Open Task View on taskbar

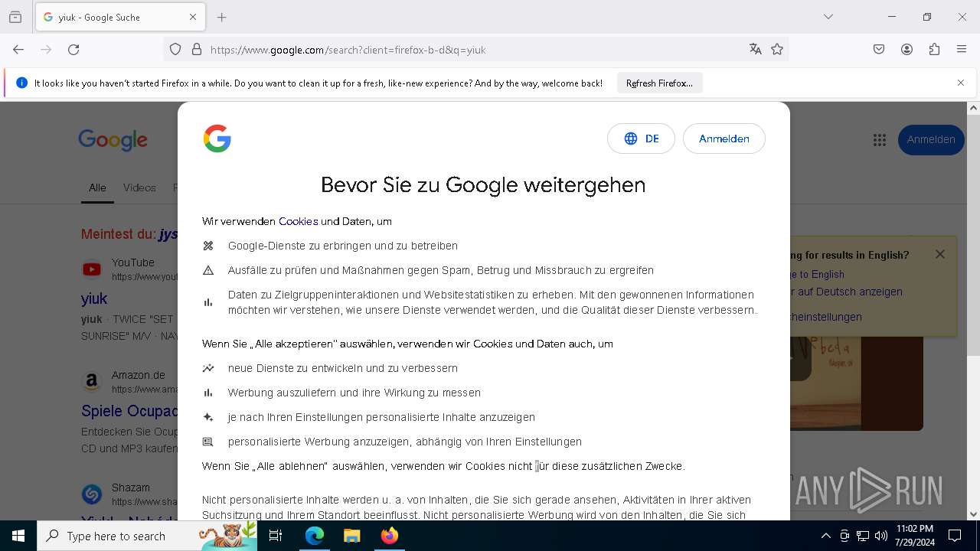click(276, 536)
